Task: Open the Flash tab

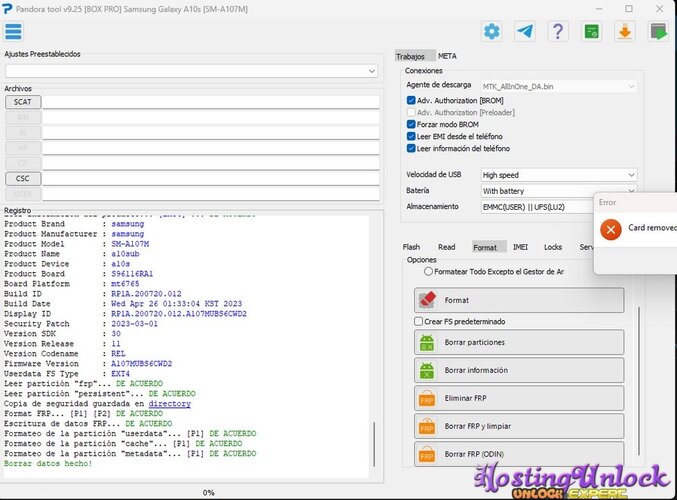Action: 411,247
